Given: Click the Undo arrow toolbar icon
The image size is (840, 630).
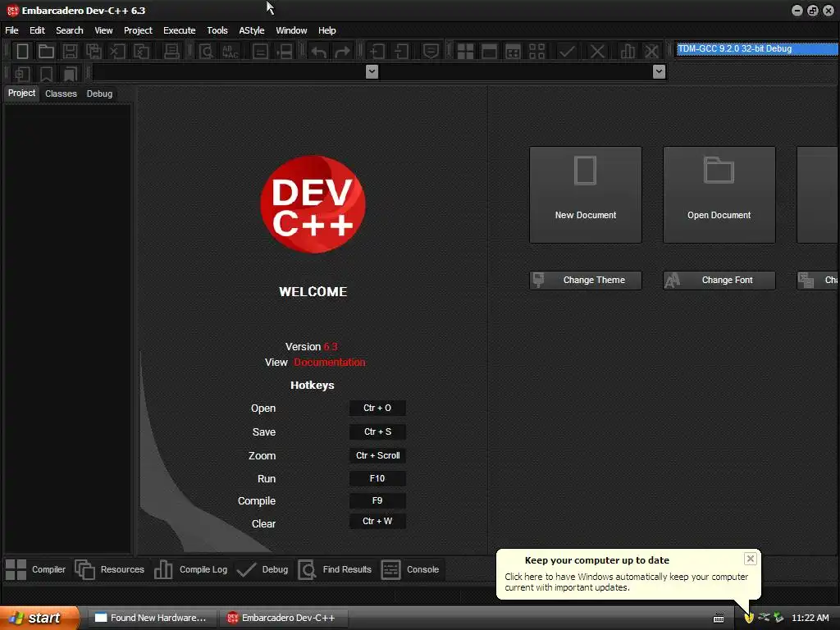Looking at the screenshot, I should [x=319, y=52].
